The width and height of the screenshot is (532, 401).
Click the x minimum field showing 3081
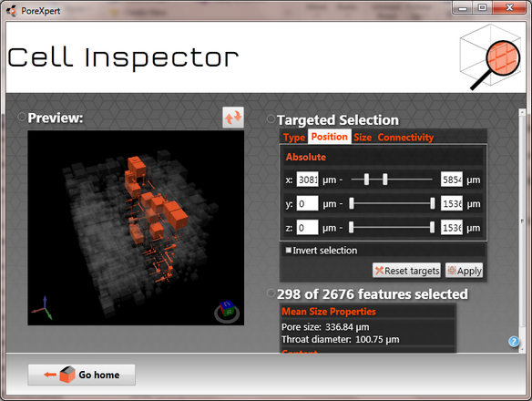pyautogui.click(x=307, y=180)
